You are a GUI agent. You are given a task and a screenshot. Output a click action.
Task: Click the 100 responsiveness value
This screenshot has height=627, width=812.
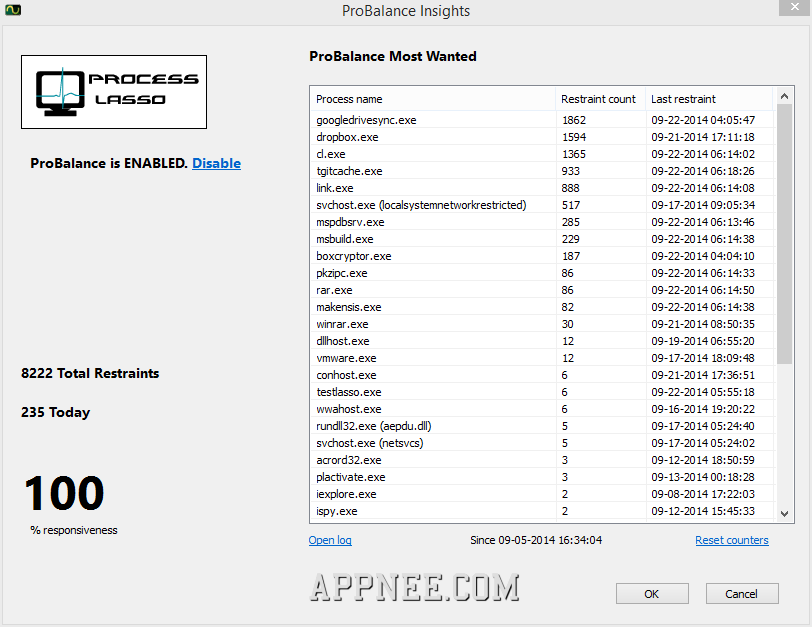click(64, 493)
